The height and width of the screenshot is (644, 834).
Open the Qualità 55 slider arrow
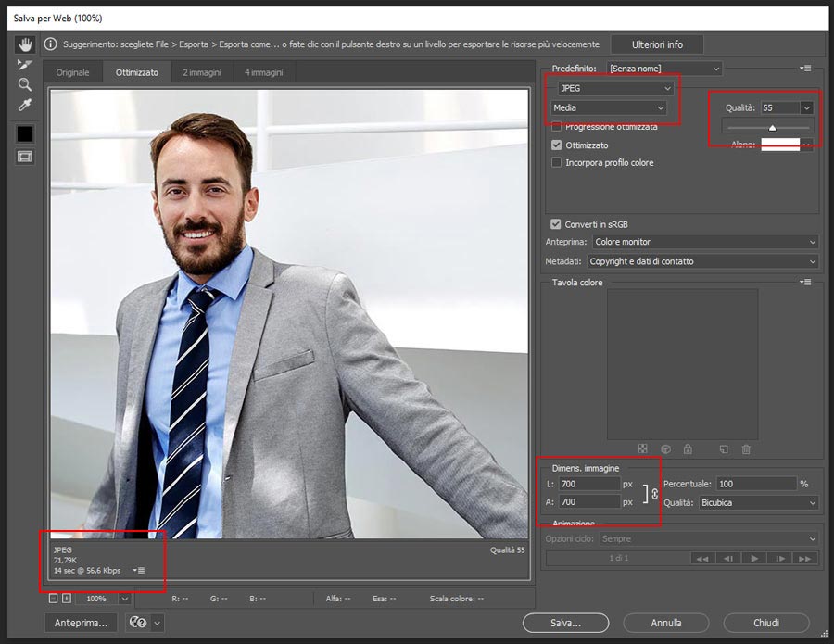pyautogui.click(x=806, y=108)
